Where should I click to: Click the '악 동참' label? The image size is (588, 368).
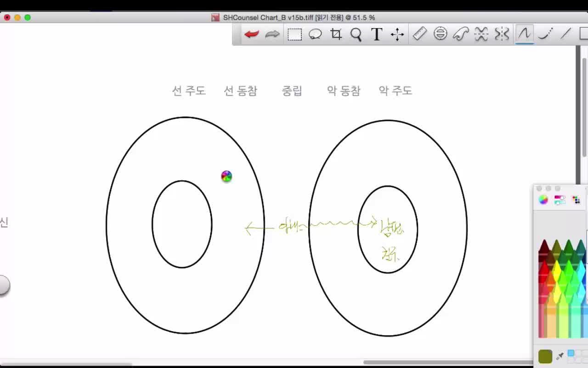click(344, 91)
